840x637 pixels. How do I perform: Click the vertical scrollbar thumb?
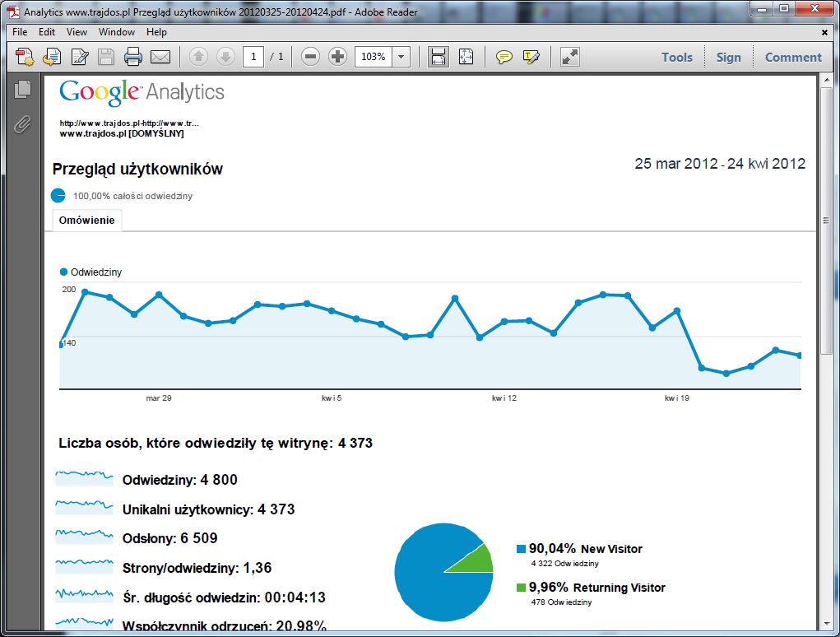[826, 221]
